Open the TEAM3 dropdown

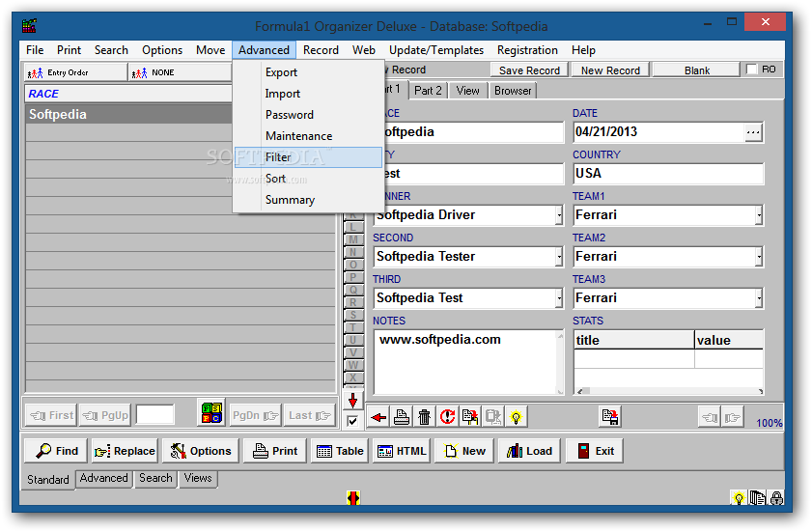(759, 297)
